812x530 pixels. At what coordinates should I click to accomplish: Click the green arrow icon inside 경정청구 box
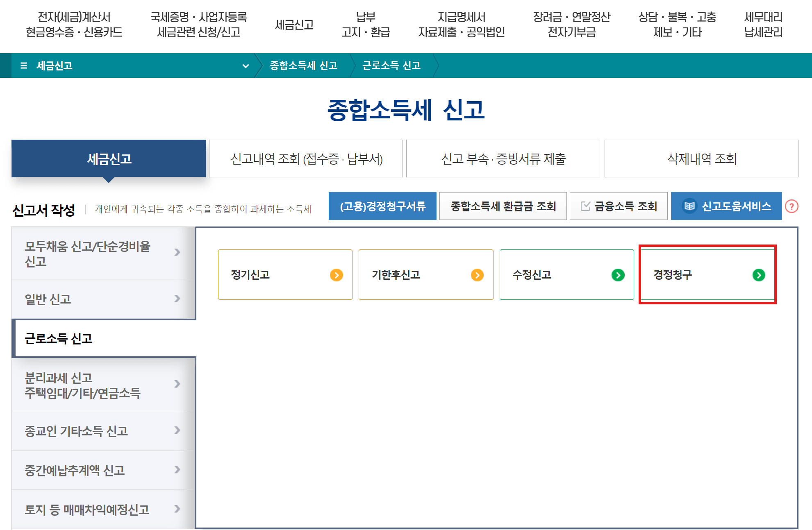760,275
